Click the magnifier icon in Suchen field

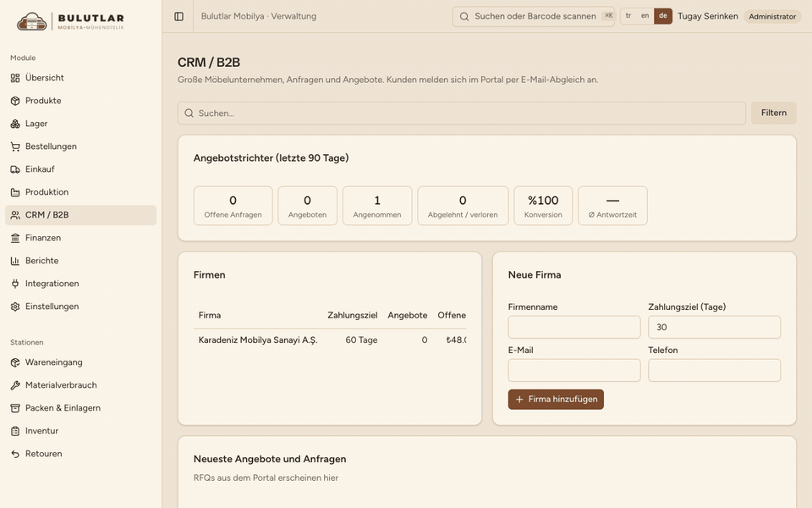189,113
